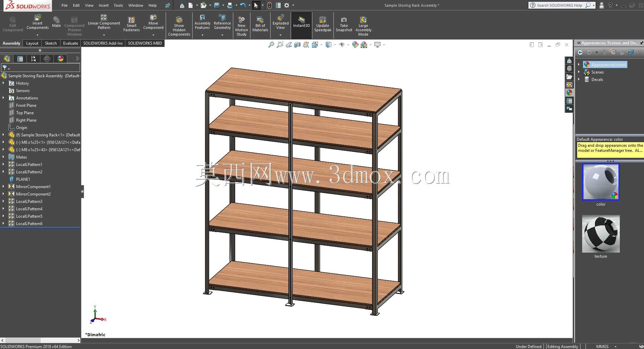Click the Home icon in the task pane
The height and width of the screenshot is (349, 644).
point(569,61)
